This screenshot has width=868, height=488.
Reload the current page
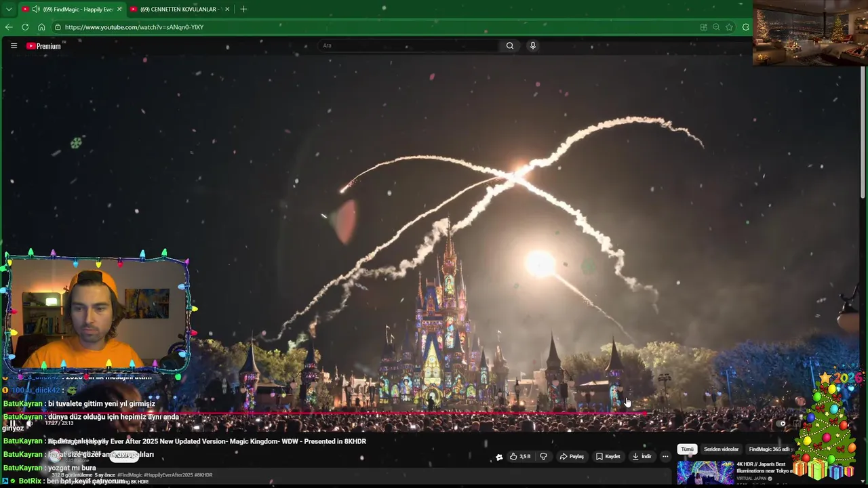coord(25,27)
